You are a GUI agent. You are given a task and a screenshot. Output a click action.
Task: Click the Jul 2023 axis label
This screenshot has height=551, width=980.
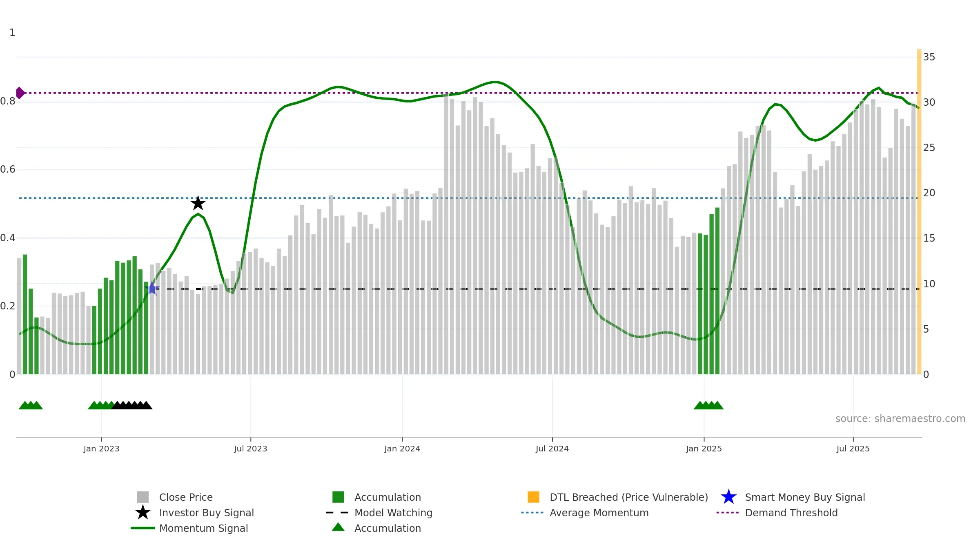point(251,449)
